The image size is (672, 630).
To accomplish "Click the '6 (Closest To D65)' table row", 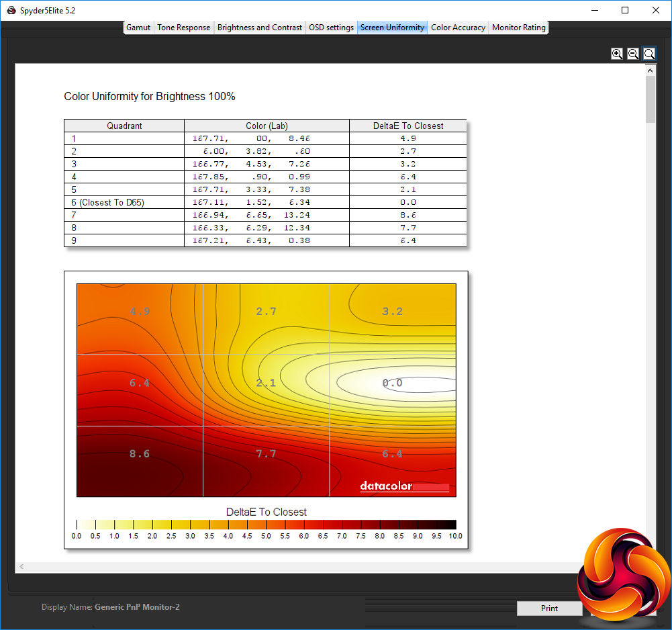I will [265, 202].
